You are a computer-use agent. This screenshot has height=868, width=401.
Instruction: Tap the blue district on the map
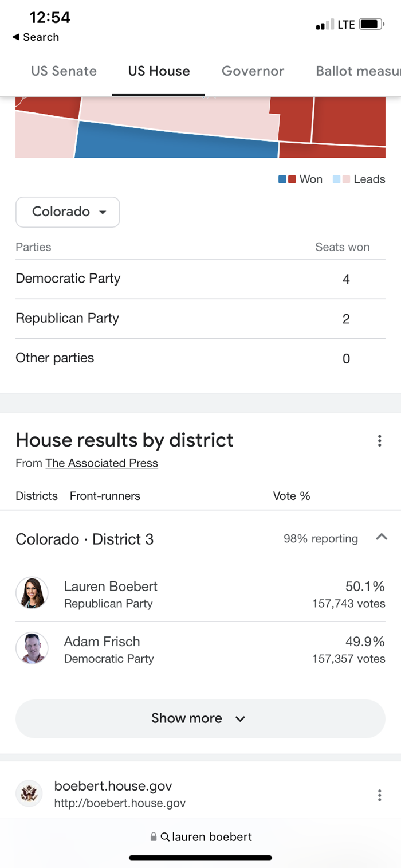coord(172,143)
